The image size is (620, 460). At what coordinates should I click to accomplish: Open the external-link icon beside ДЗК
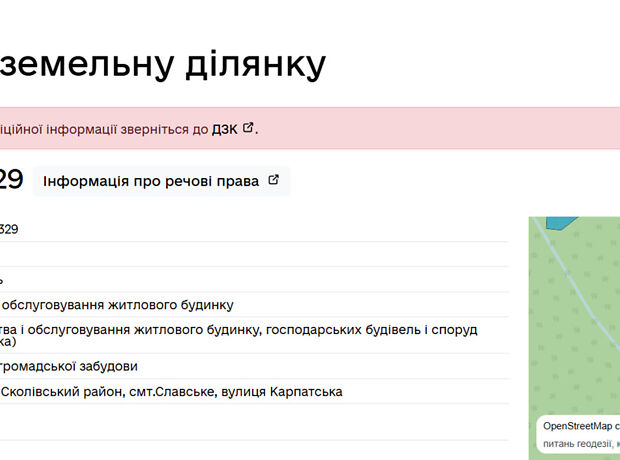click(248, 128)
